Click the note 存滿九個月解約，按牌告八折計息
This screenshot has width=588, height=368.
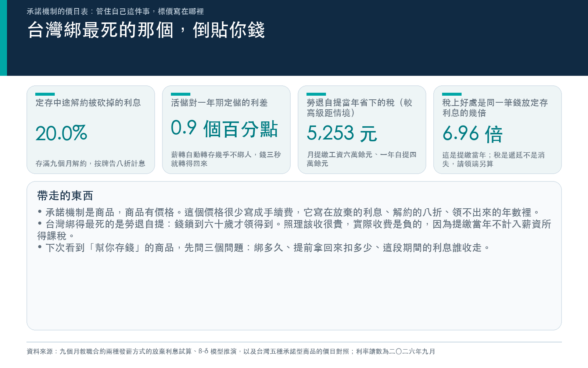pyautogui.click(x=90, y=163)
